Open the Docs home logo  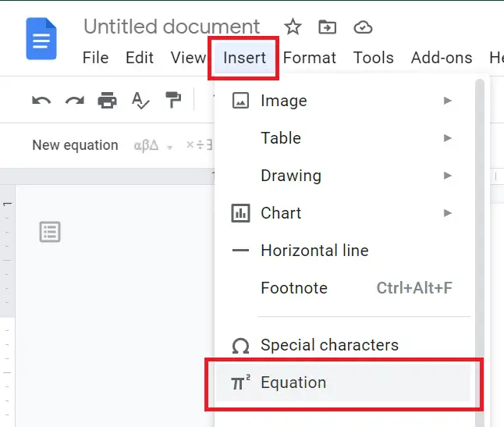click(x=41, y=39)
